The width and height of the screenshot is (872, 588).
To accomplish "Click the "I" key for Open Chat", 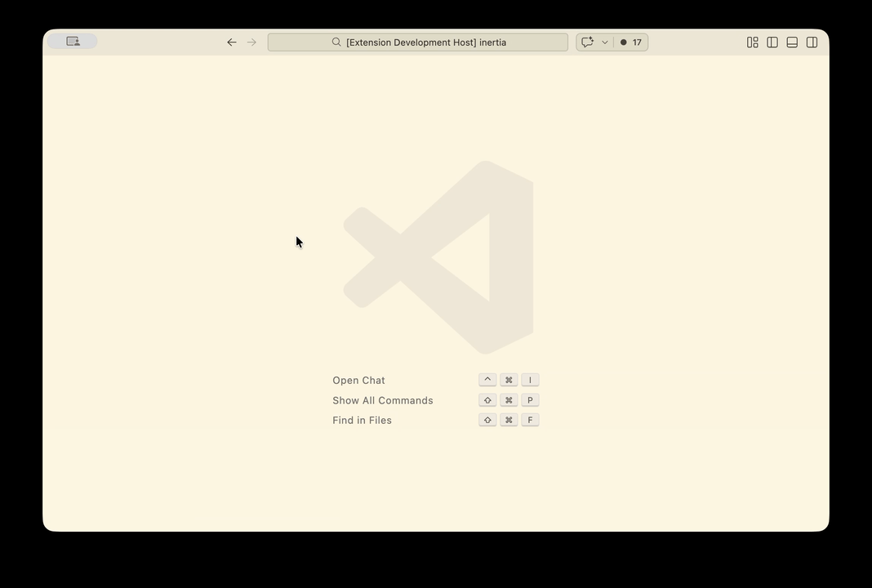I will point(530,381).
